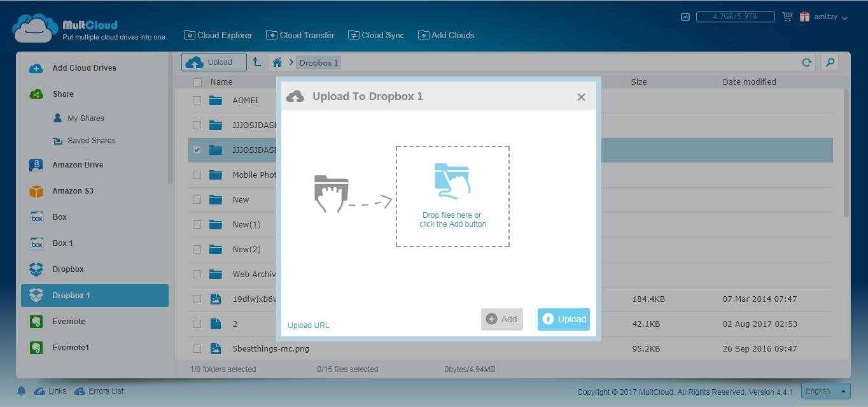868x407 pixels.
Task: Toggle the select-all checkbox in header
Action: 197,82
